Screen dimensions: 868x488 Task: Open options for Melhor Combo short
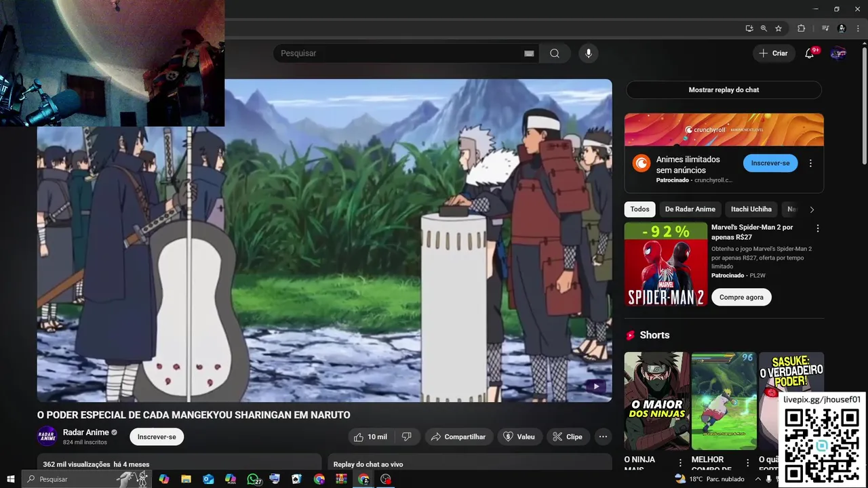(748, 463)
